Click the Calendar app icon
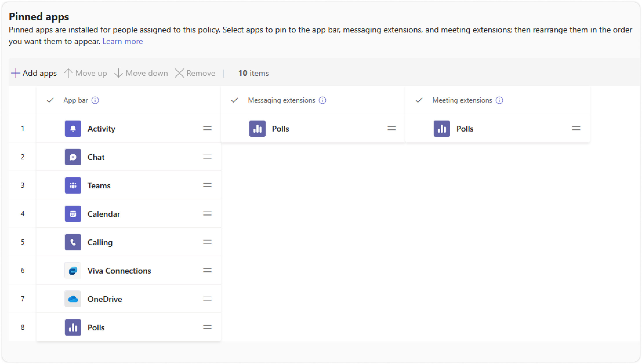The image size is (642, 364). 73,214
